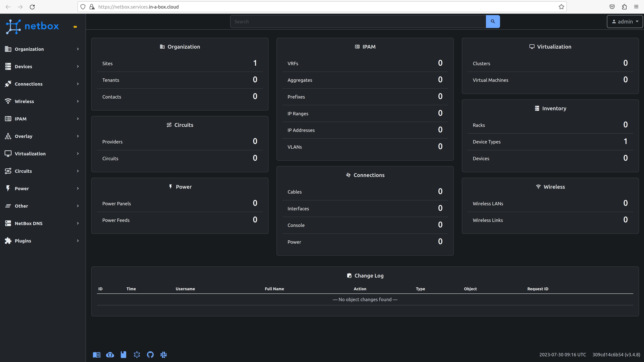Open Device Types in Inventory card
Screen dimensions: 644x362
[x=486, y=142]
